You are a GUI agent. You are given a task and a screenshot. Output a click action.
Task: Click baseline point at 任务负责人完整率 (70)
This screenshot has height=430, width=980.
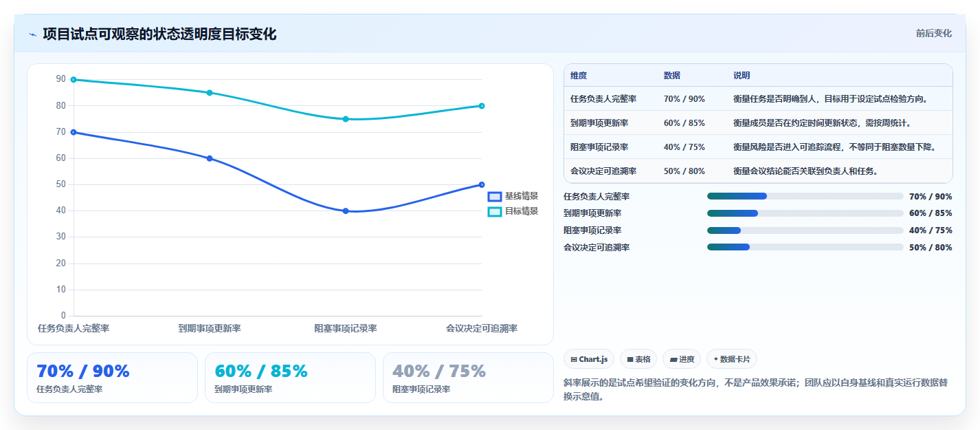click(x=74, y=132)
